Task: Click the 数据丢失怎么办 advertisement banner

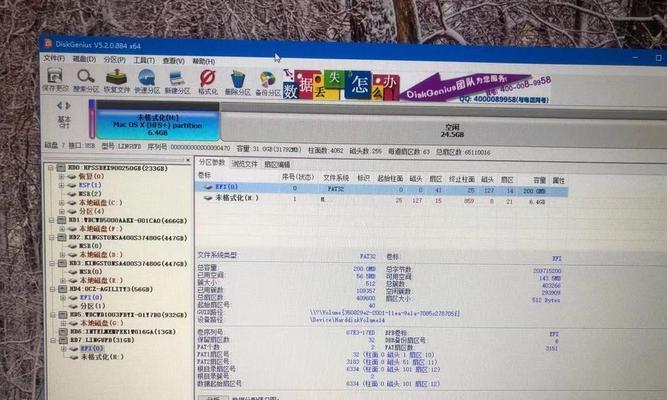Action: [x=341, y=86]
